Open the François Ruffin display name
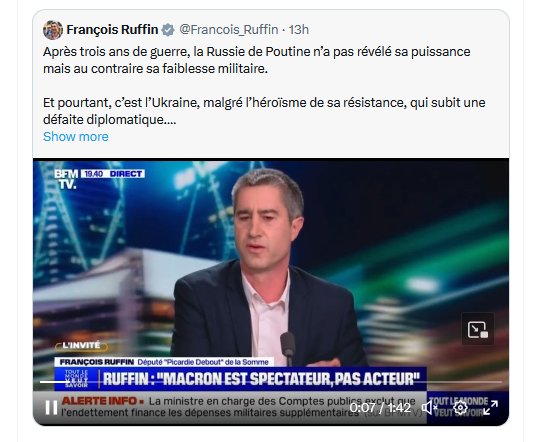Viewport: 546px width, 442px height. tap(112, 30)
